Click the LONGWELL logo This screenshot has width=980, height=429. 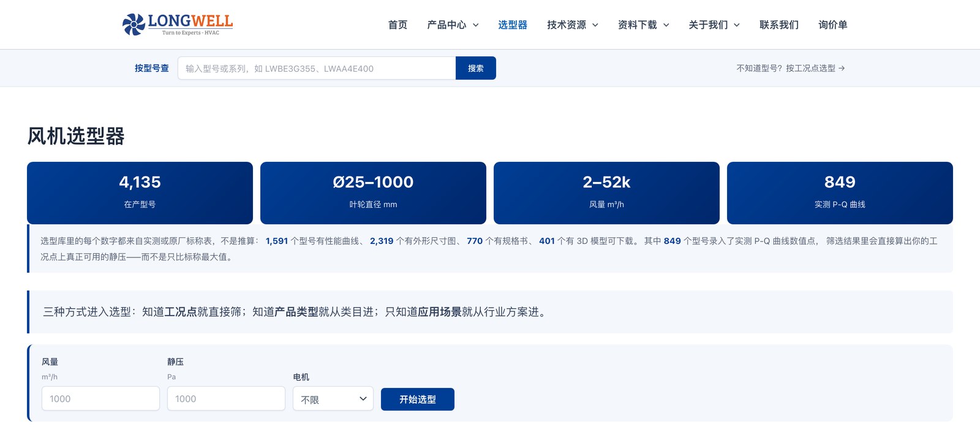178,25
